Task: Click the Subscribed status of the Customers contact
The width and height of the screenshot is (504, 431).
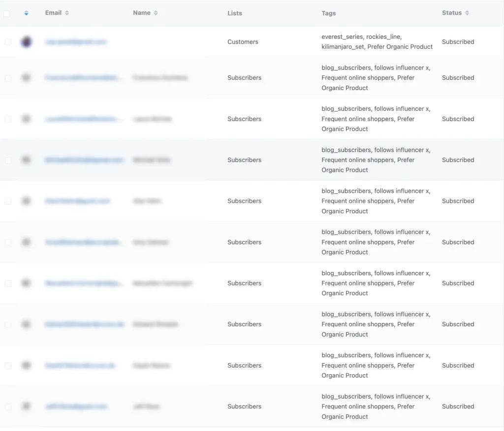Action: coord(458,42)
